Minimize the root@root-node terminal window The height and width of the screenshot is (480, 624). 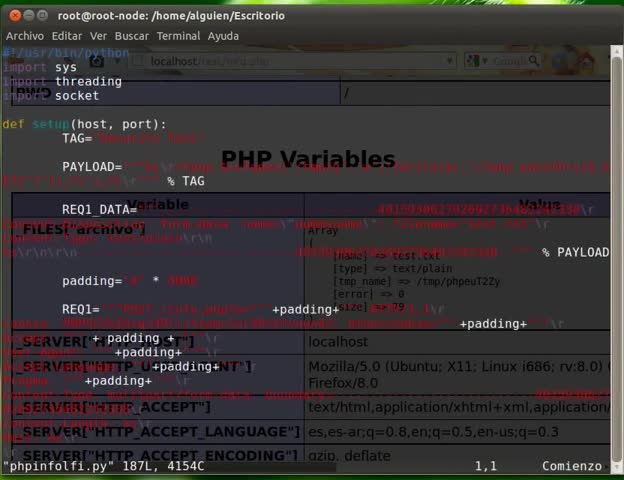coord(29,16)
